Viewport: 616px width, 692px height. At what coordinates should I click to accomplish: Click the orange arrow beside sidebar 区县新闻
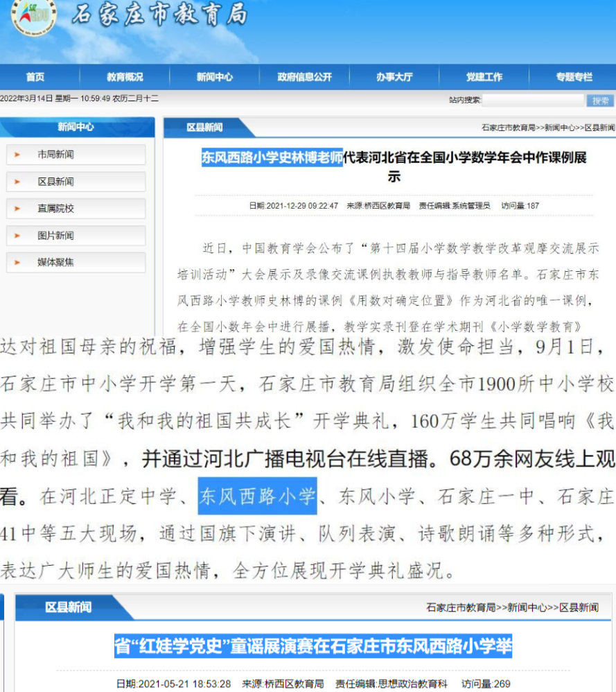coord(17,182)
